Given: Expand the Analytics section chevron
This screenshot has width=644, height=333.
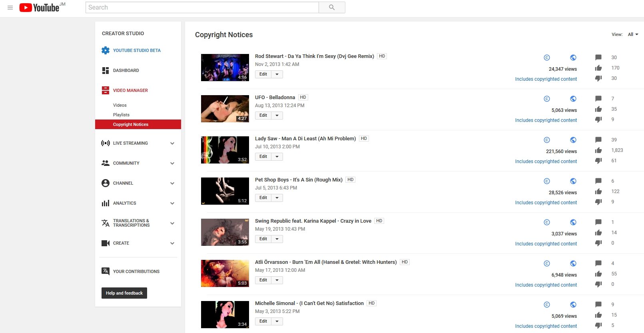Looking at the screenshot, I should point(172,203).
